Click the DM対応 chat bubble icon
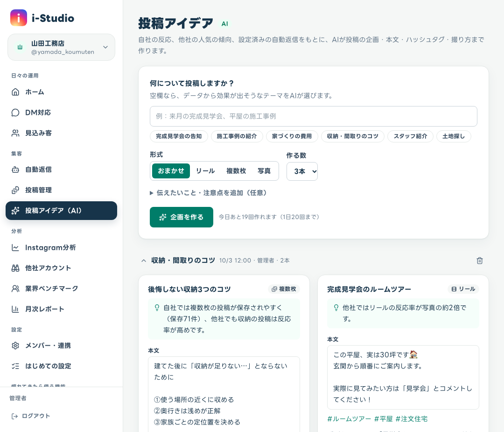The image size is (504, 432). [15, 113]
